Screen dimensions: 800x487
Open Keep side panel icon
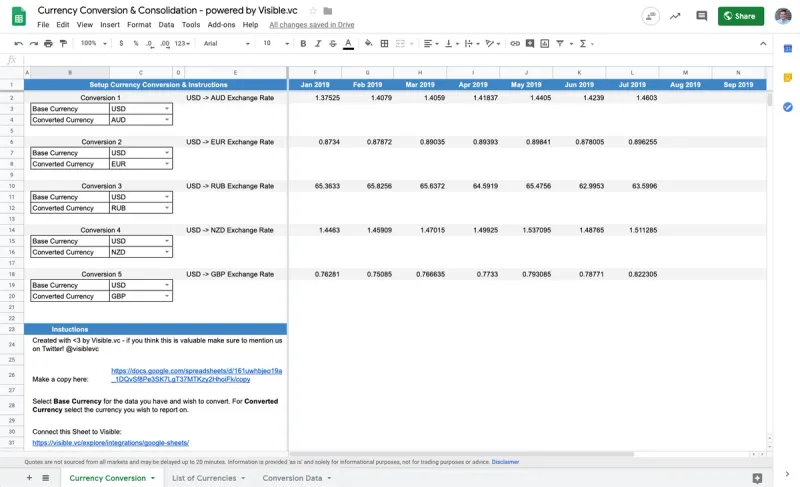point(788,78)
